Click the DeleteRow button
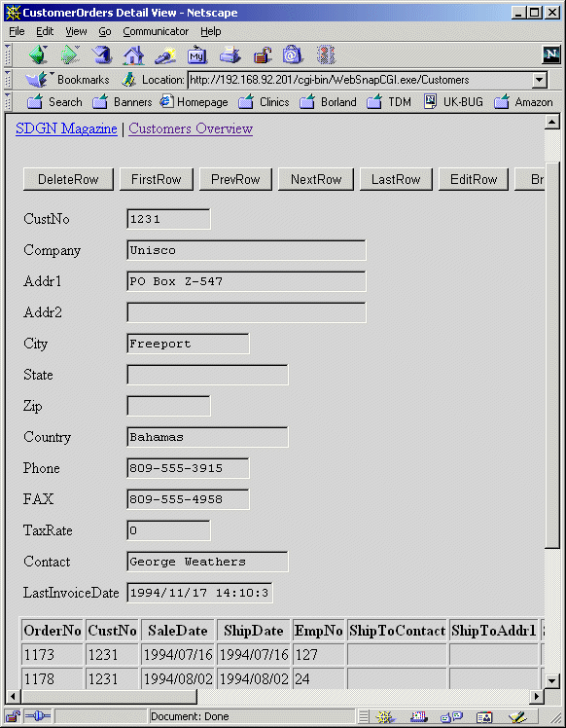This screenshot has width=566, height=728. pos(68,179)
